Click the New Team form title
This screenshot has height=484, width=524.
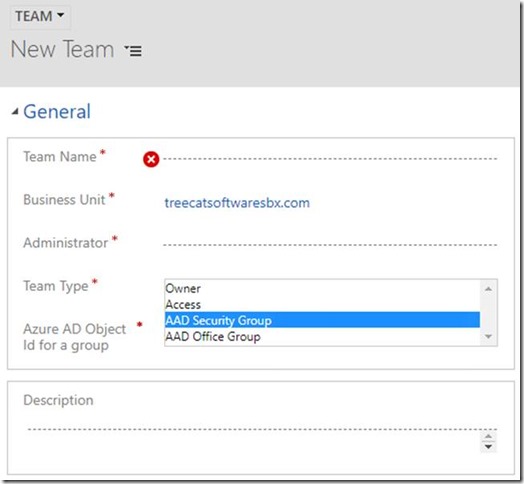[62, 49]
